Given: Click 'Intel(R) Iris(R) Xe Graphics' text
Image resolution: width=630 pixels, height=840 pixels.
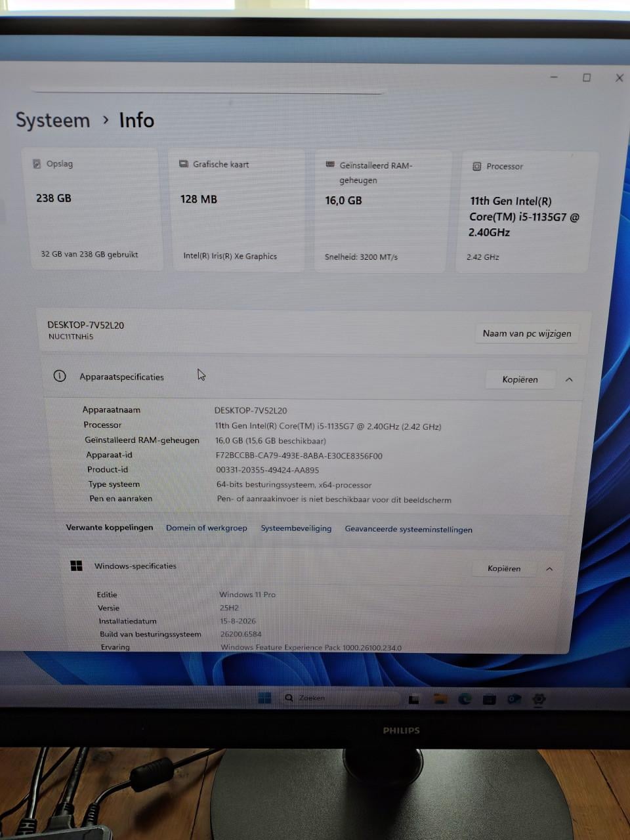Looking at the screenshot, I should 230,256.
